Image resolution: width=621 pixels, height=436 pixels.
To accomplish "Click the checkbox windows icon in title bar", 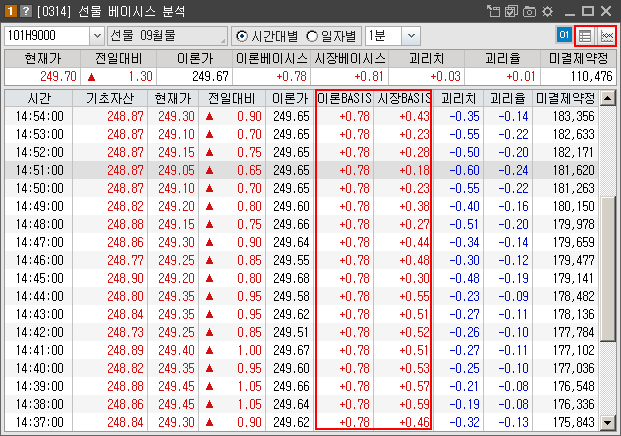I will 511,10.
